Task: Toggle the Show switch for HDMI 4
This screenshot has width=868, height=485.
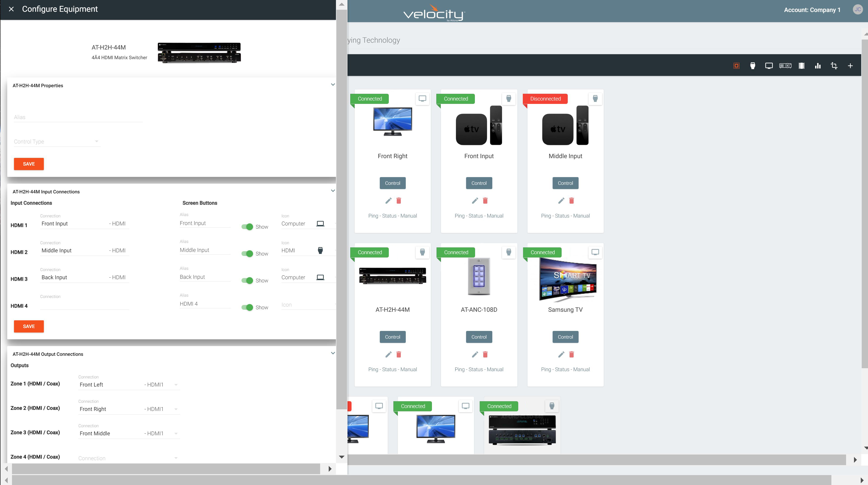Action: (247, 307)
